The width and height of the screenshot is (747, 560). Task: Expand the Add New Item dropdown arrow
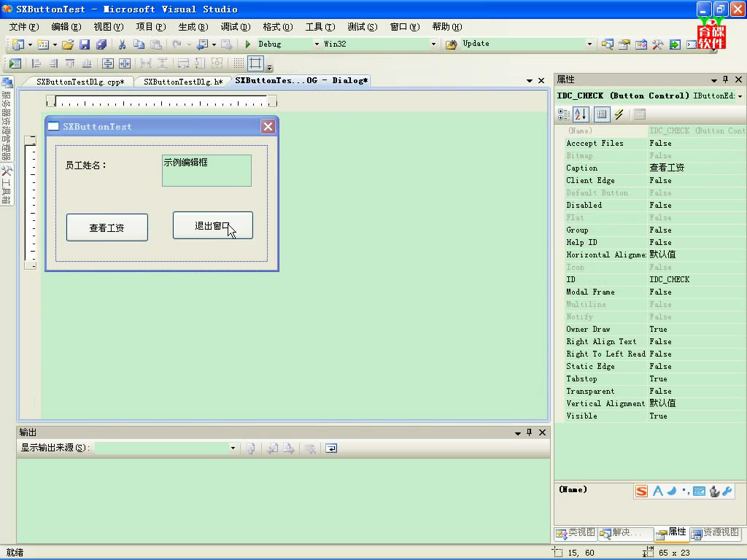coord(55,44)
